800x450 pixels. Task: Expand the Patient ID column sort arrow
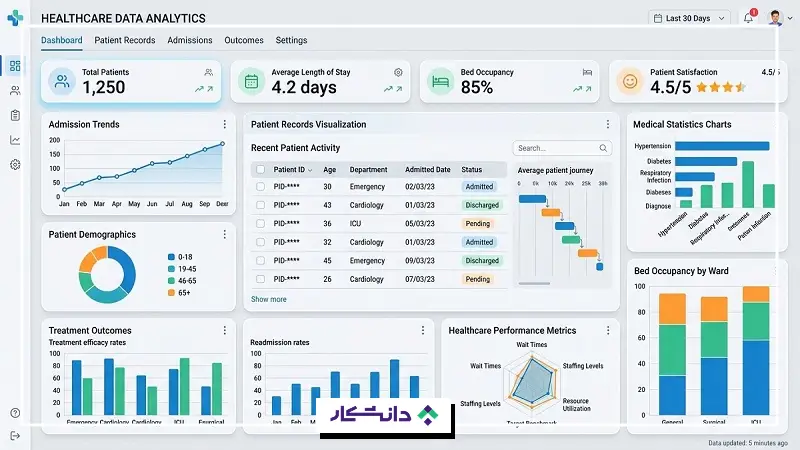pos(310,170)
